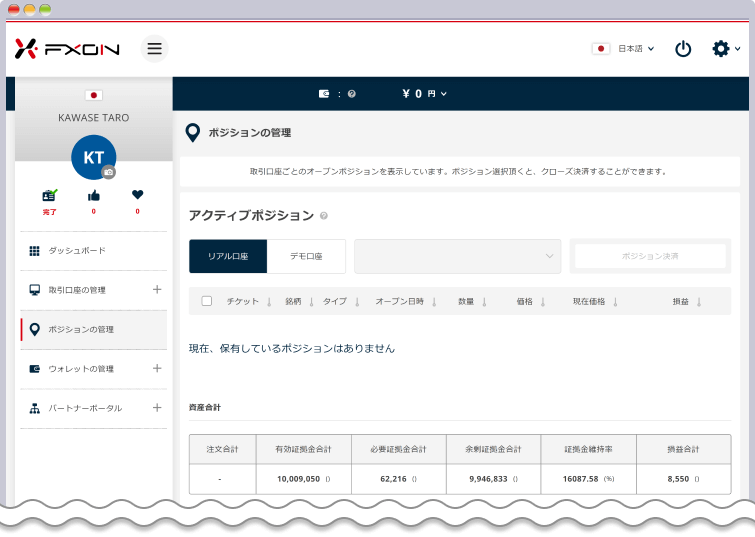Sort by 損益 column
Image resolution: width=755 pixels, height=537 pixels.
687,301
